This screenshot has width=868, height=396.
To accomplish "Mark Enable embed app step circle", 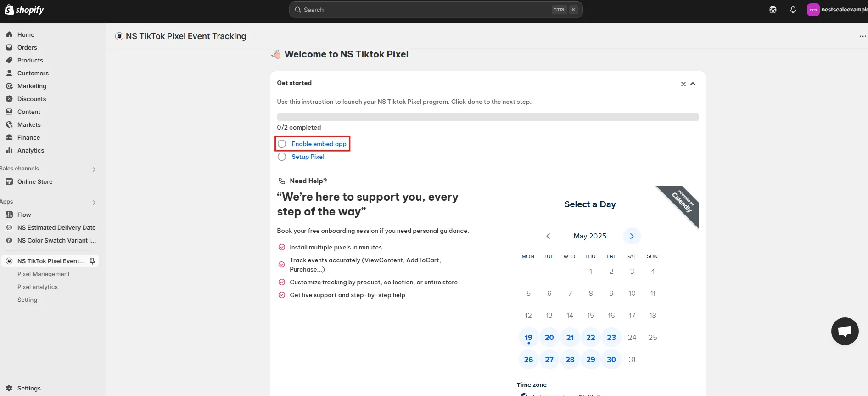I will (x=282, y=144).
